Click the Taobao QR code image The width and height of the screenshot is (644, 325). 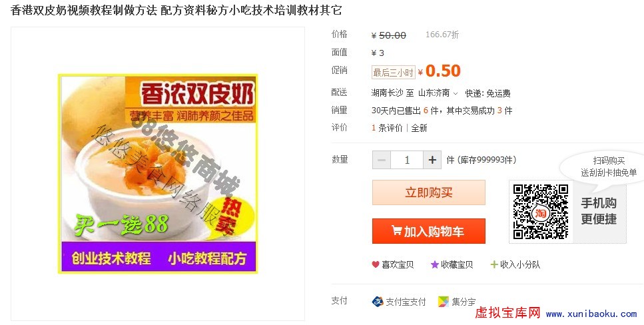click(541, 212)
